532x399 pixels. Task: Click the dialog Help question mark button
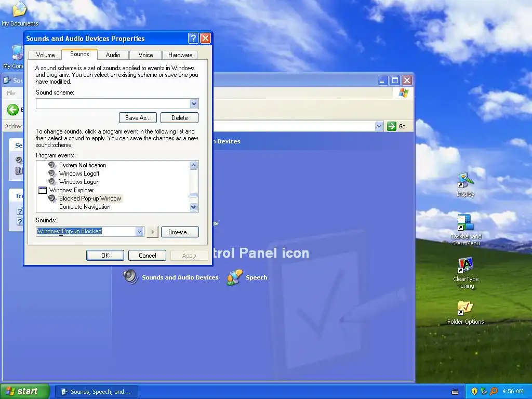coord(193,38)
